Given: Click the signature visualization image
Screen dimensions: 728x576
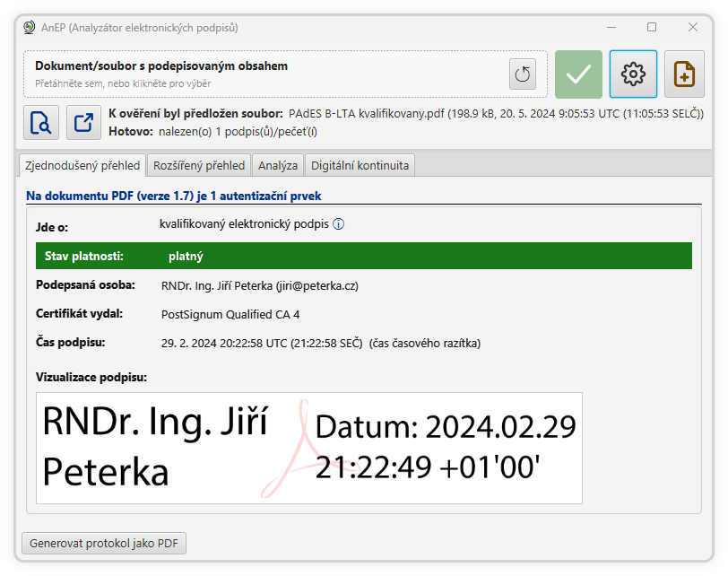Looking at the screenshot, I should (x=309, y=449).
